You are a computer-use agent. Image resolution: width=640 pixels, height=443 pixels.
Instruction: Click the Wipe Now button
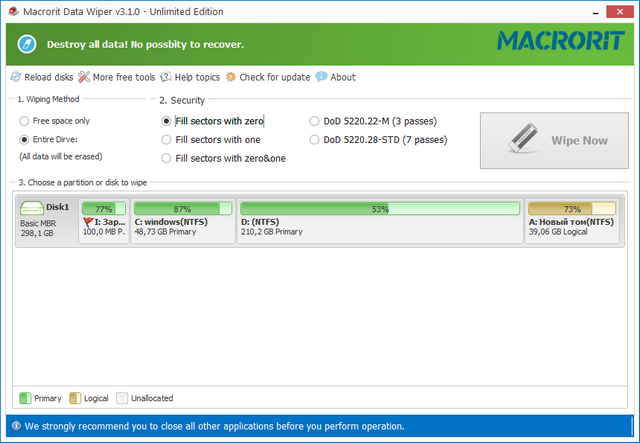coord(554,140)
